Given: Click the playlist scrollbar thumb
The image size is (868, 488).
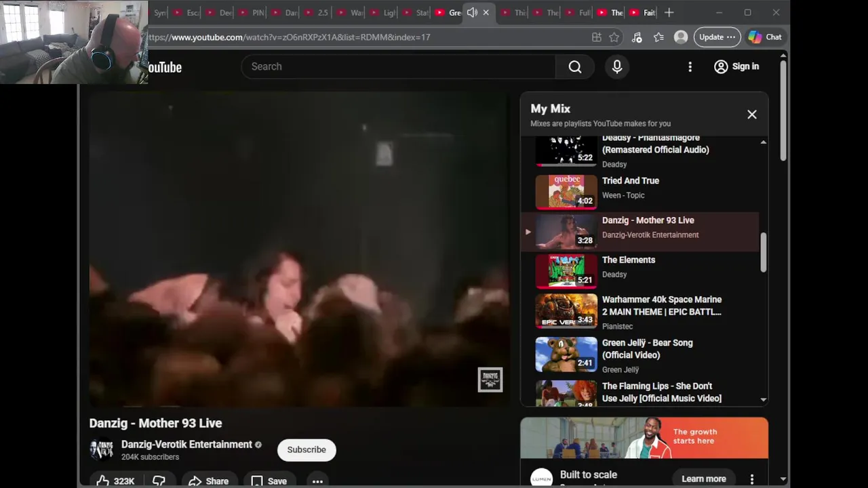Looking at the screenshot, I should [x=764, y=252].
